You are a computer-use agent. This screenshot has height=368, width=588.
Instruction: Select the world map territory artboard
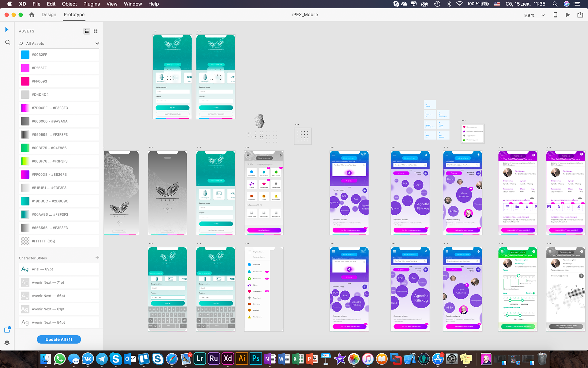566,289
